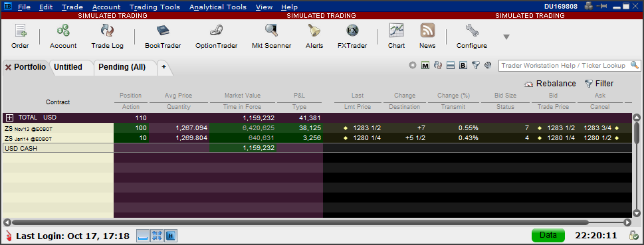Screen dimensions: 644x245
Task: Click the P&L column header
Action: coord(299,96)
